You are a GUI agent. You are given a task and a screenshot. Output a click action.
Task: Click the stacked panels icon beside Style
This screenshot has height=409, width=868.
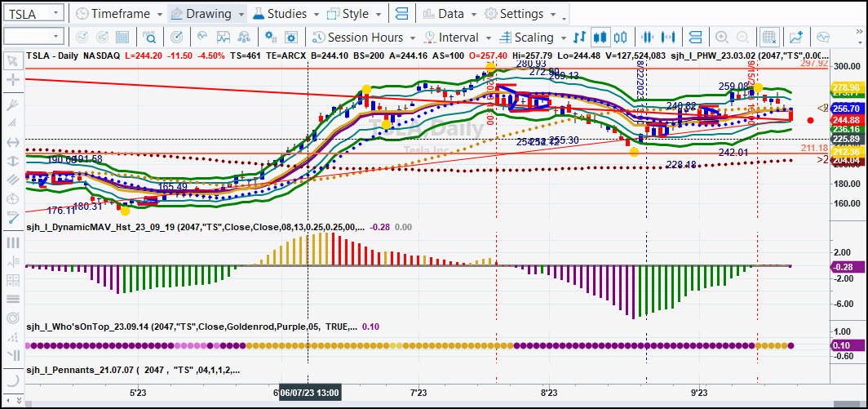[x=403, y=13]
